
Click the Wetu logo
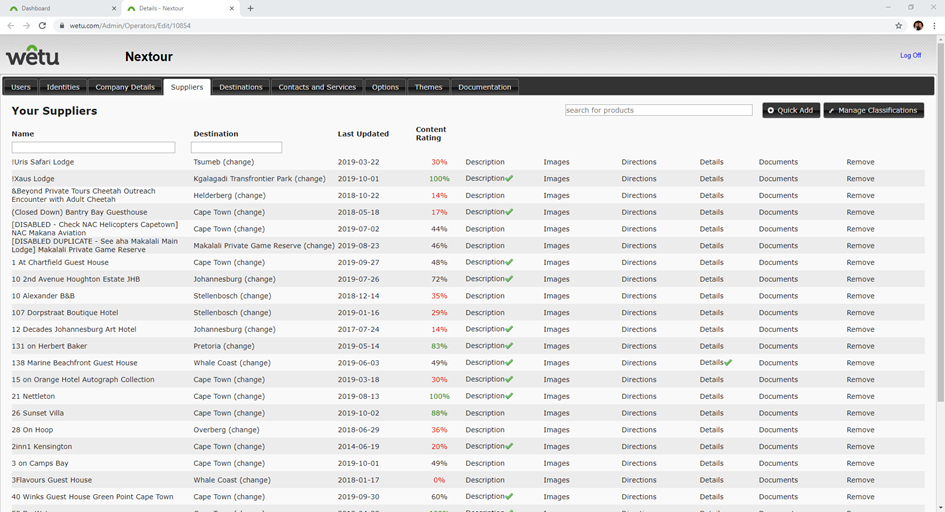[x=33, y=55]
